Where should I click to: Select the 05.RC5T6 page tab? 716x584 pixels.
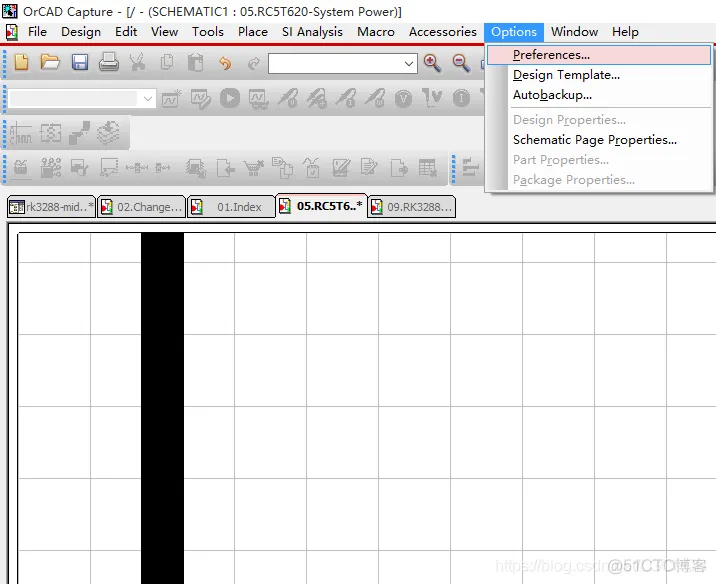click(x=321, y=206)
